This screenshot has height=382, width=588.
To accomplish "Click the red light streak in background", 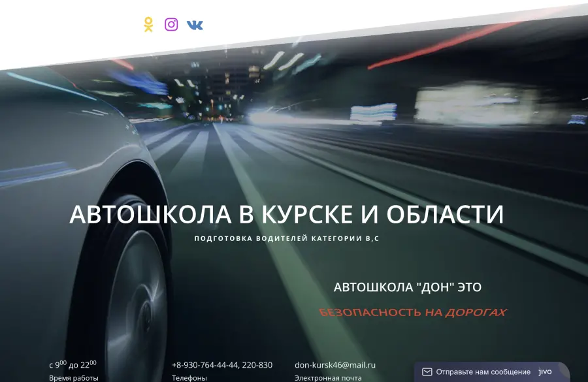I will coord(444,46).
